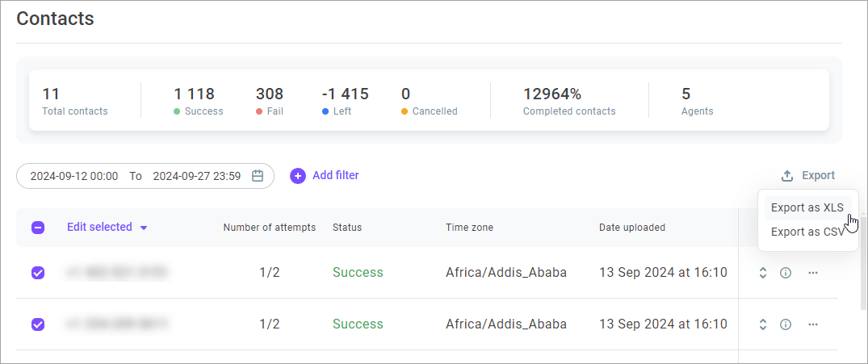Screen dimensions: 868x364
Task: Click the Add filter link
Action: click(x=335, y=175)
